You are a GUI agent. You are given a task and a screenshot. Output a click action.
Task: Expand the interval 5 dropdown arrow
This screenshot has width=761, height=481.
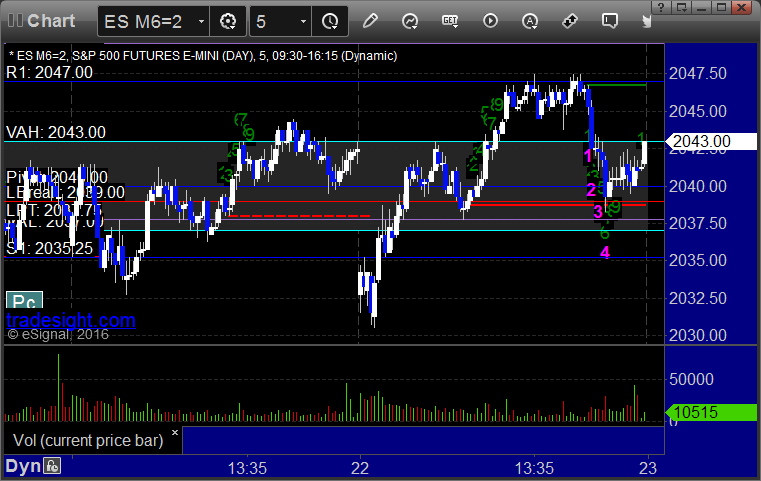click(x=303, y=21)
